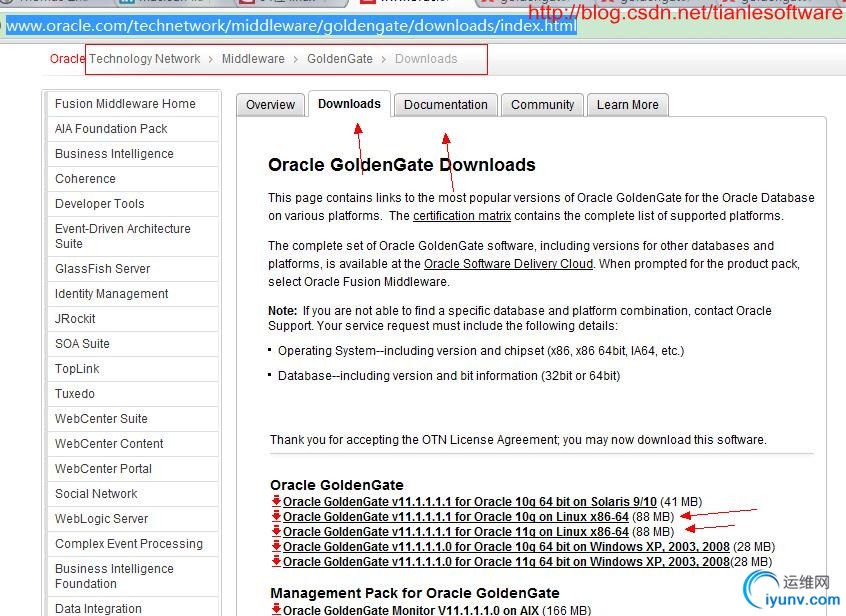Image resolution: width=846 pixels, height=616 pixels.
Task: Open AIA Foundation Pack sidebar item
Action: coord(133,129)
